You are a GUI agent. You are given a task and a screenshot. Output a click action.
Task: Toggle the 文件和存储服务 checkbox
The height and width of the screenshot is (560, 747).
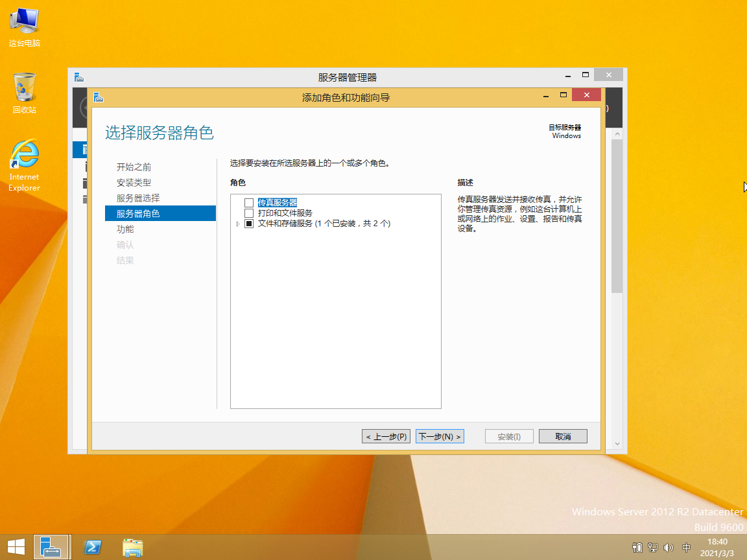click(x=249, y=224)
